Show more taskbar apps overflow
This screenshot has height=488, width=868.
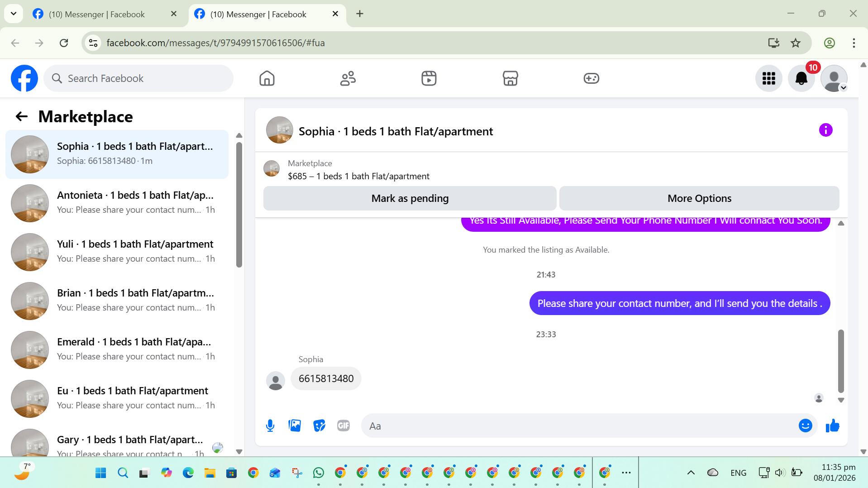point(626,473)
